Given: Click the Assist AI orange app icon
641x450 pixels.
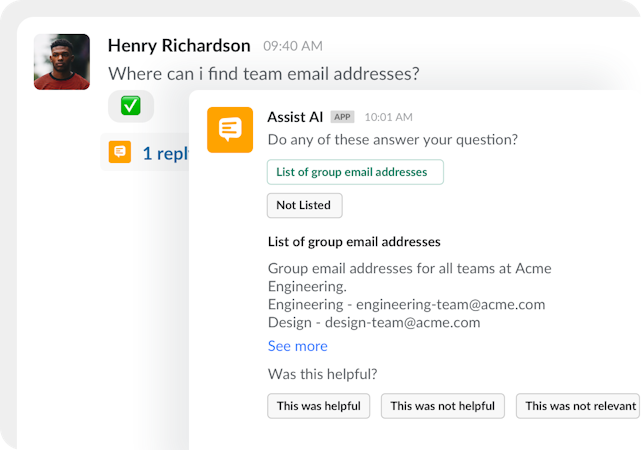Looking at the screenshot, I should click(x=230, y=130).
